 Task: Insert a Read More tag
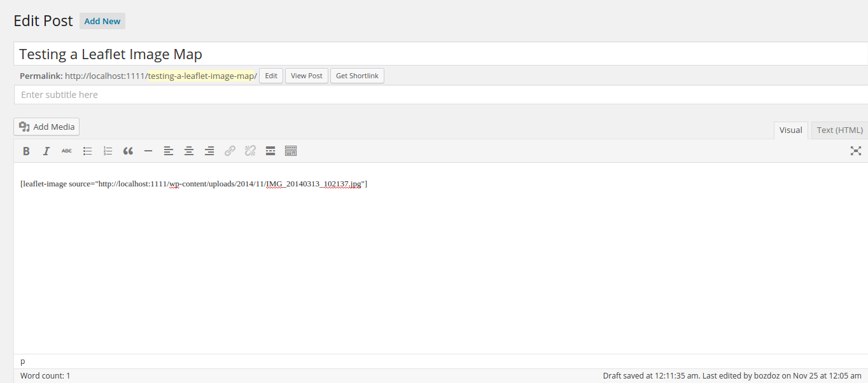click(270, 151)
